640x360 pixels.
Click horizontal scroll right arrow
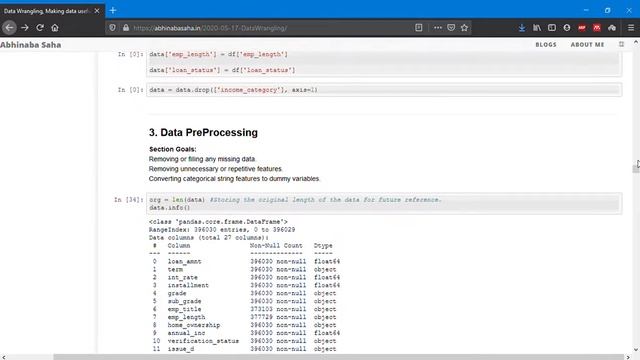click(628, 357)
